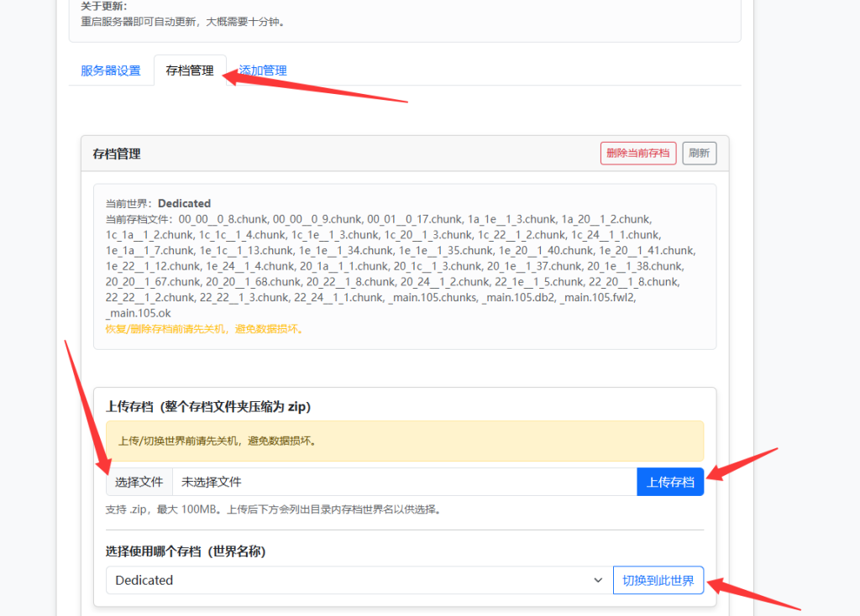Click the _main.105.db2 file name
The width and height of the screenshot is (860, 616).
[x=519, y=298]
